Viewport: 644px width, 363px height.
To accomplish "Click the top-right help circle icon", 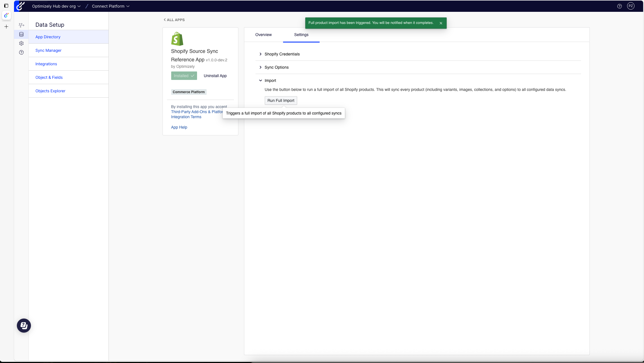I will [619, 6].
